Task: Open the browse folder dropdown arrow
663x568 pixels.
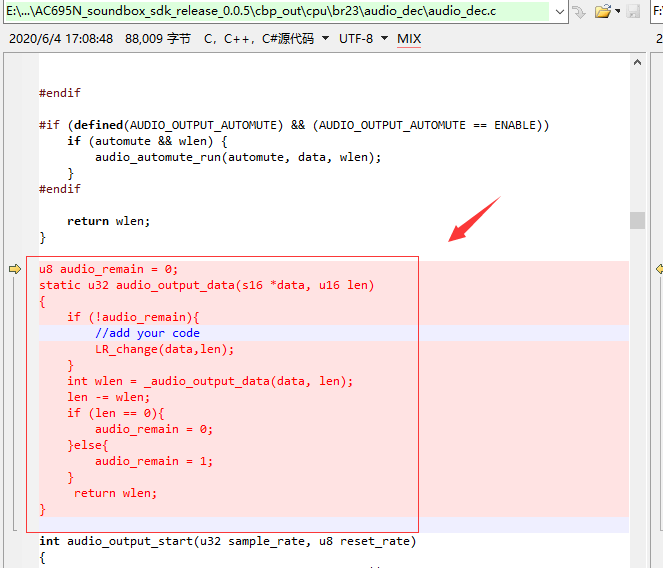Action: (618, 11)
